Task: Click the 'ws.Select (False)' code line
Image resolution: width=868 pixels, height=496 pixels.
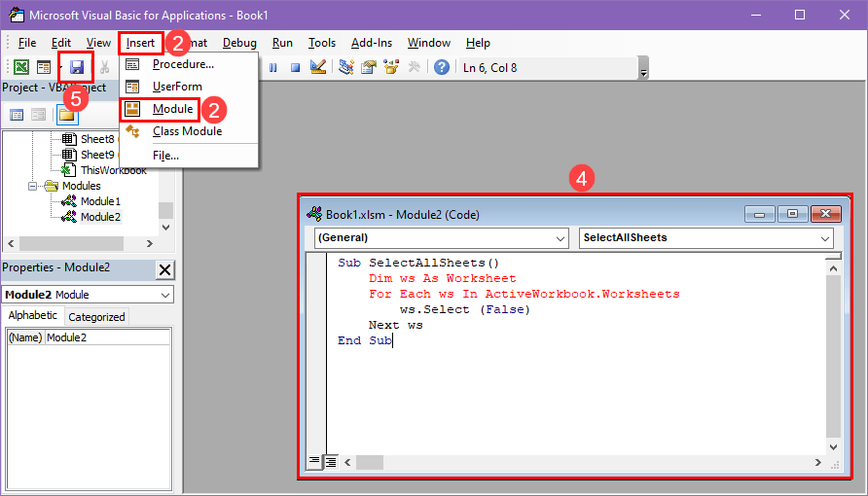Action: click(x=465, y=309)
